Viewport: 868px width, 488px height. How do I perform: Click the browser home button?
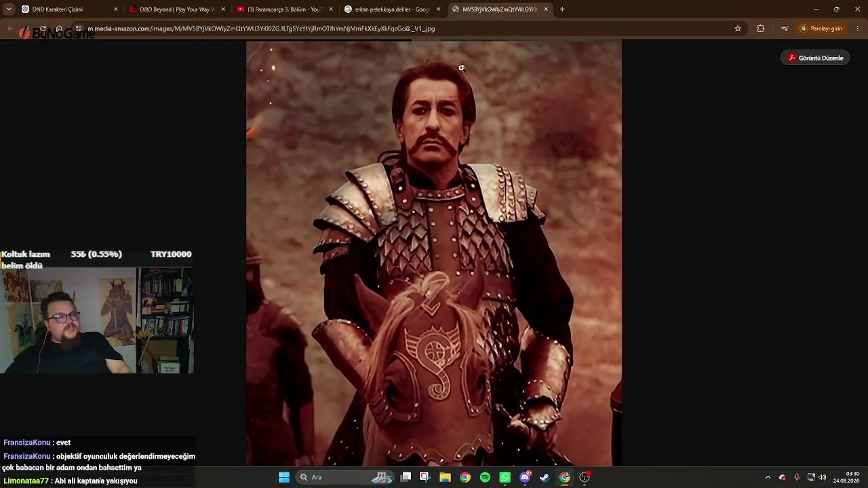[59, 28]
